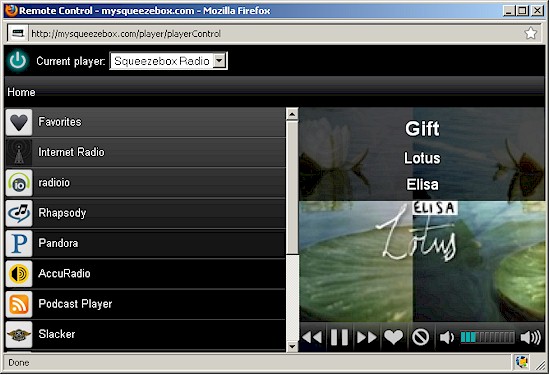Image resolution: width=550 pixels, height=375 pixels.
Task: Click the ban/block track icon
Action: pyautogui.click(x=420, y=337)
